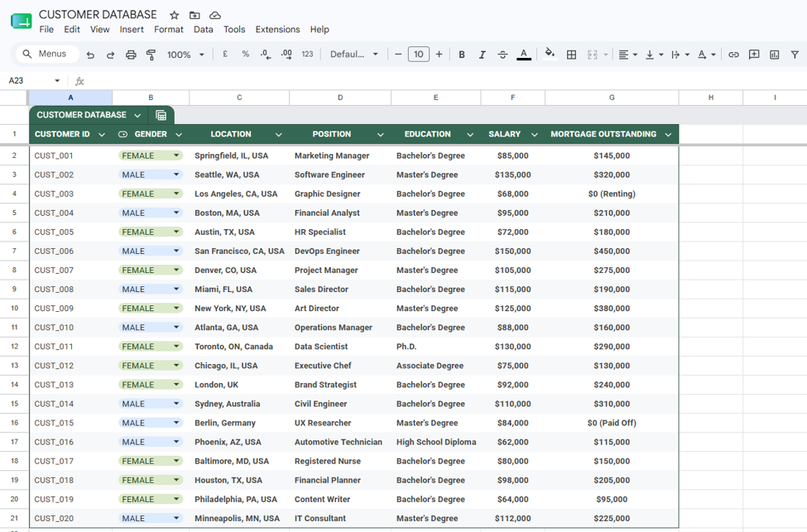This screenshot has width=807, height=532.
Task: Toggle Italic formatting
Action: pyautogui.click(x=482, y=55)
